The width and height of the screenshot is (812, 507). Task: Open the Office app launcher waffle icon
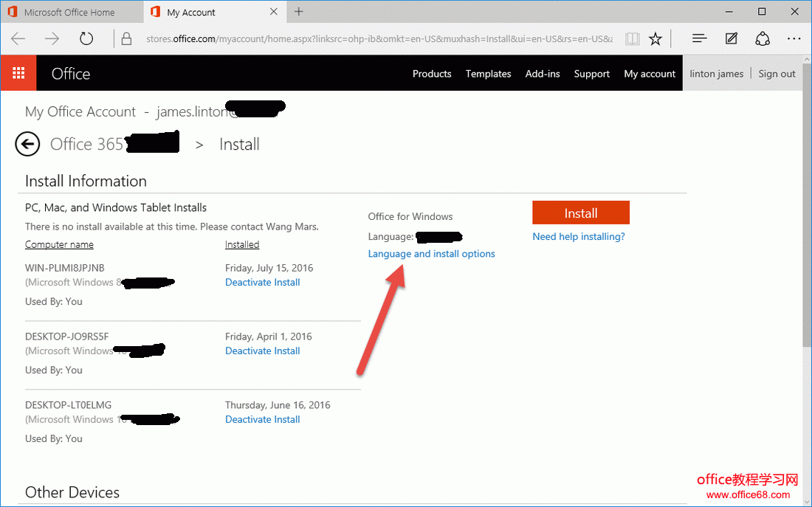click(x=18, y=73)
